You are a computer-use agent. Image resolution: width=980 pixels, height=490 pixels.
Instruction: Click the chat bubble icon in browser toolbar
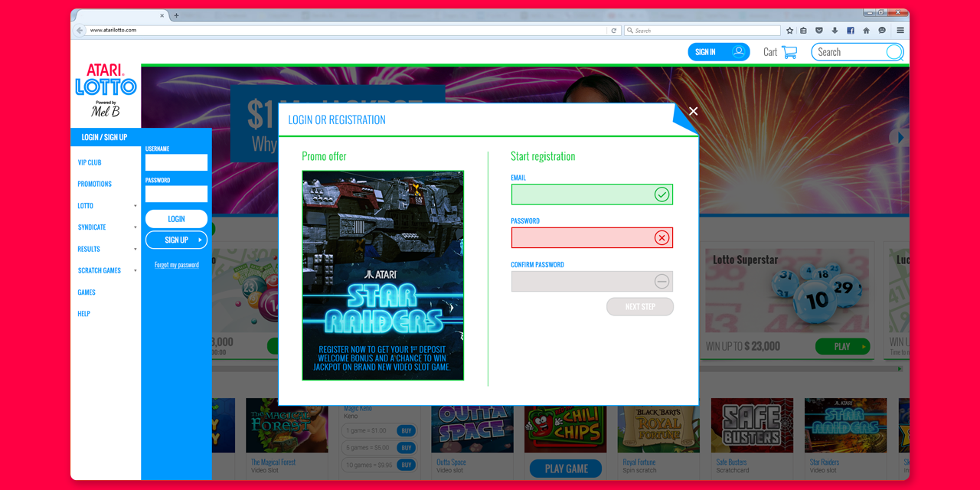[x=882, y=31]
